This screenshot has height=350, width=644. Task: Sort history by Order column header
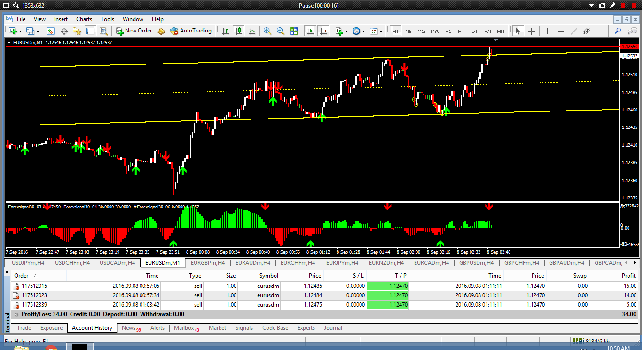pos(39,276)
